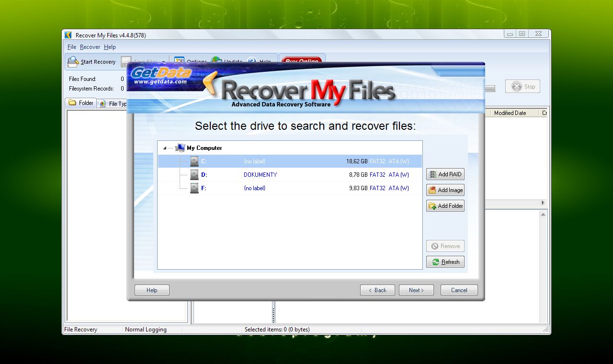Click Add RAID button
The height and width of the screenshot is (364, 613).
(445, 174)
